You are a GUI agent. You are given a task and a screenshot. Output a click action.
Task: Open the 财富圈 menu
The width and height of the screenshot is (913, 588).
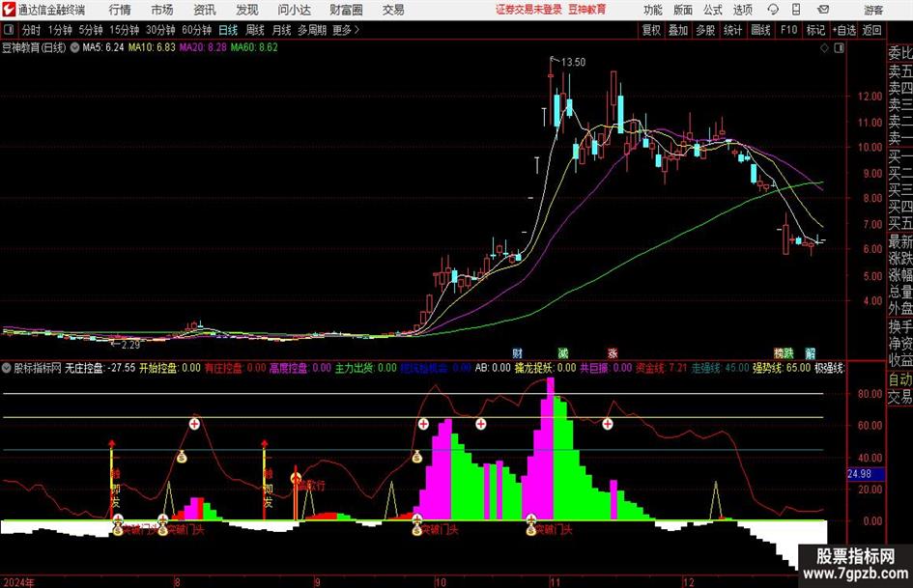346,10
